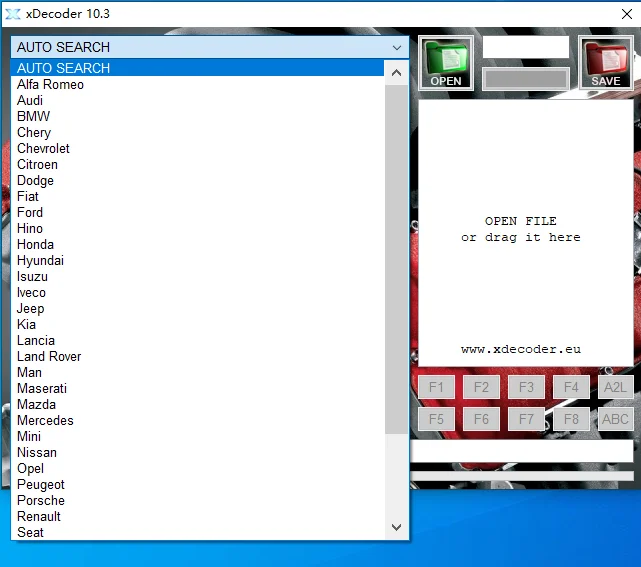
Task: Click the progress bar at window bottom
Action: 522,475
